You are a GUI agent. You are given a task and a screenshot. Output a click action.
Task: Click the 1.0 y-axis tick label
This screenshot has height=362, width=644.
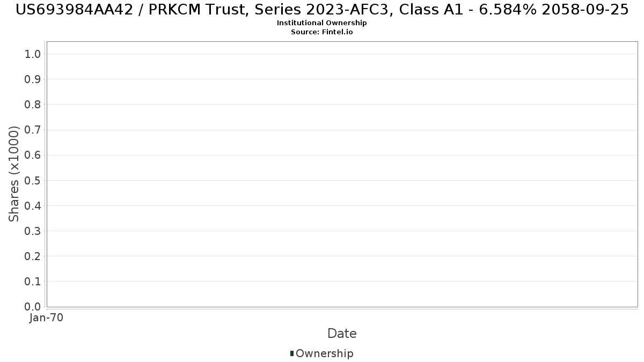(x=33, y=54)
